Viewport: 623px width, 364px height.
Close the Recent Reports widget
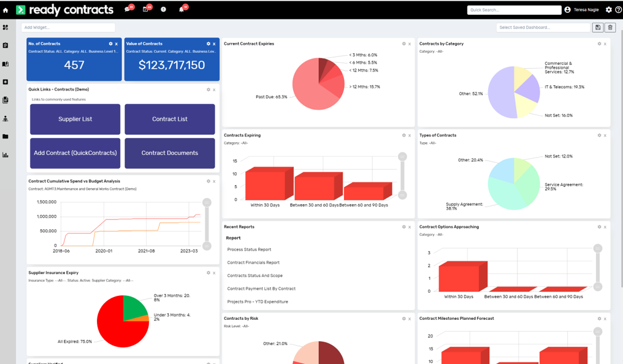[x=410, y=227]
